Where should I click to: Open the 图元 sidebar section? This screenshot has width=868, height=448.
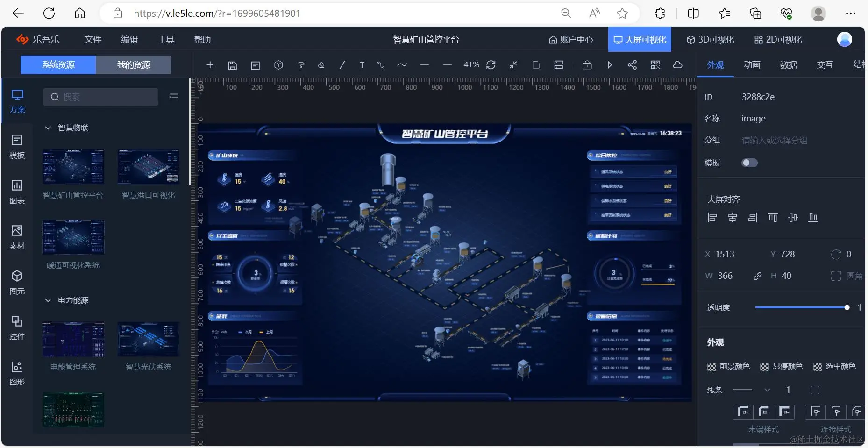coord(17,283)
